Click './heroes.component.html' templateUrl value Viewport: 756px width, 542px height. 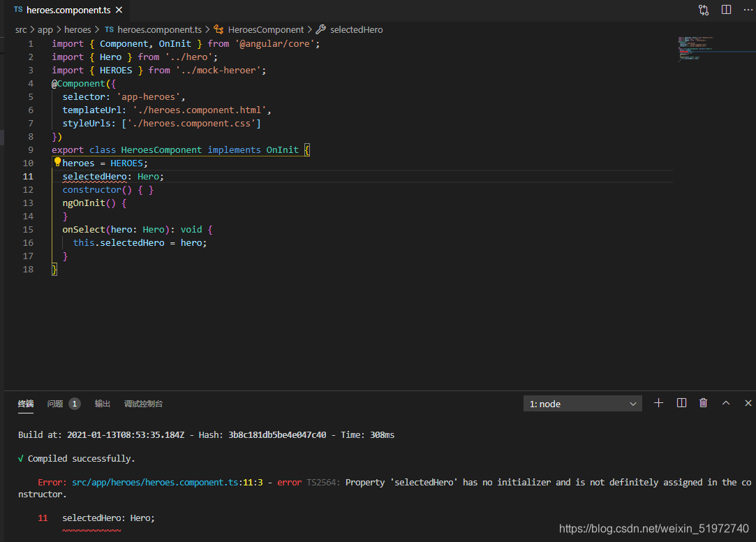click(x=200, y=110)
